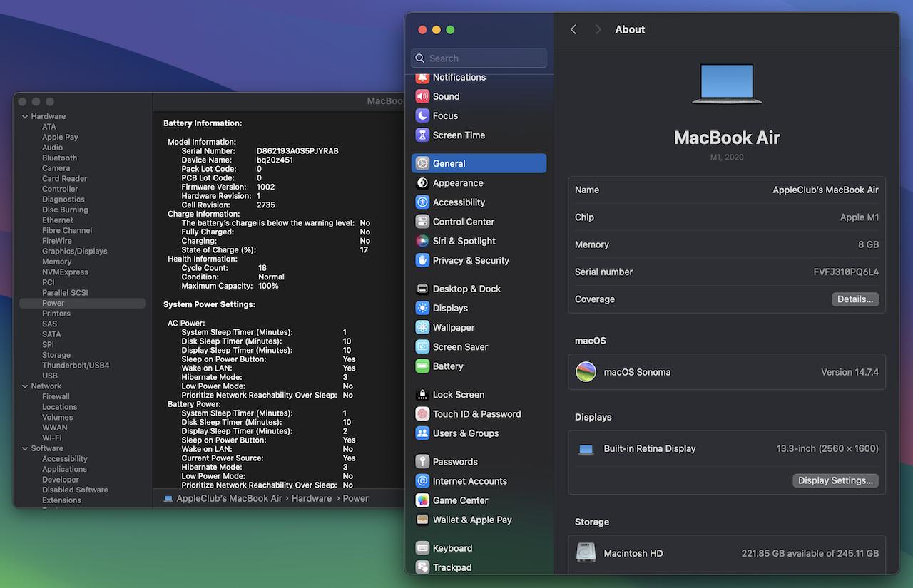Click the Built-in Retina Display icon
The width and height of the screenshot is (913, 588).
coord(586,449)
